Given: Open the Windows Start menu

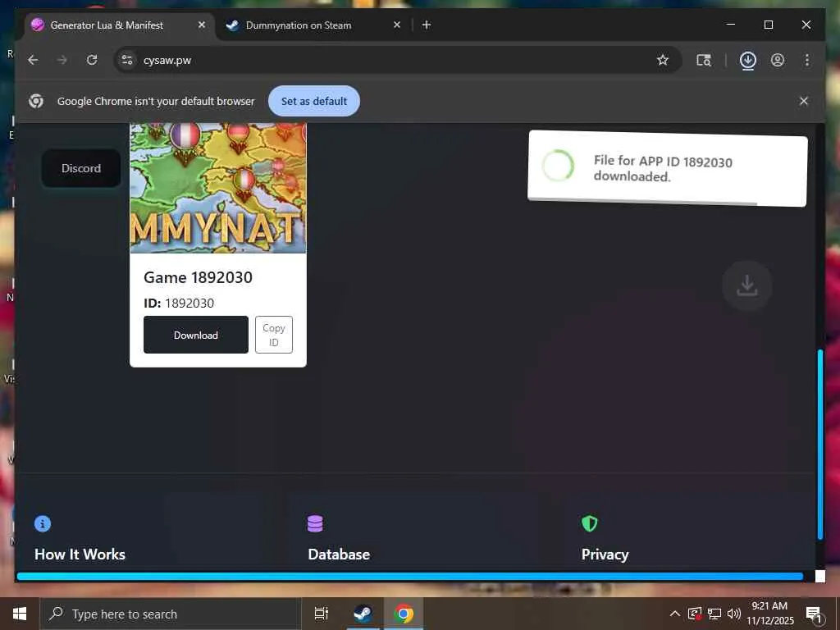Looking at the screenshot, I should point(20,614).
